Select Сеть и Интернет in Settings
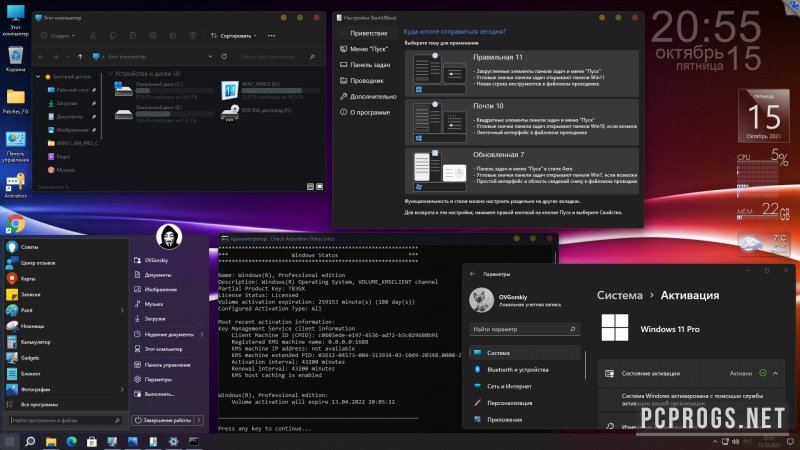This screenshot has width=800, height=450. [x=526, y=386]
